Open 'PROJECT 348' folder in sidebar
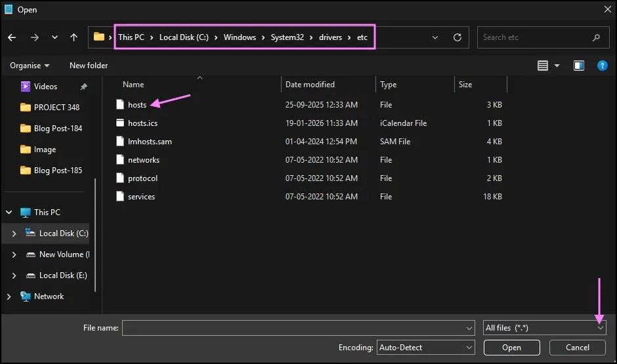The height and width of the screenshot is (364, 617). 50,108
